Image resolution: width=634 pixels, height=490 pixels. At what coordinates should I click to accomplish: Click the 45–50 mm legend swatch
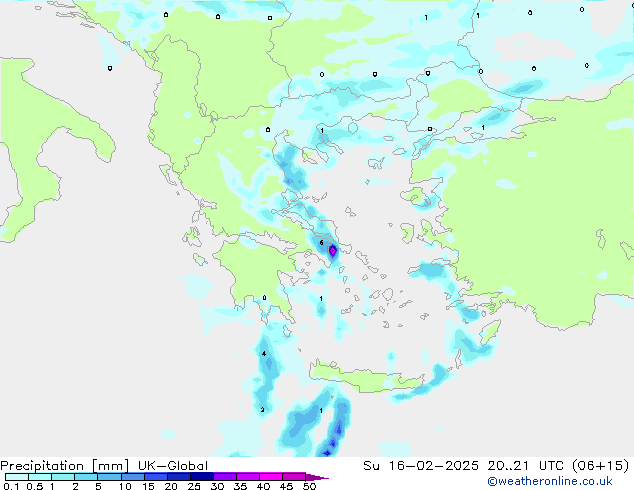tap(294, 477)
